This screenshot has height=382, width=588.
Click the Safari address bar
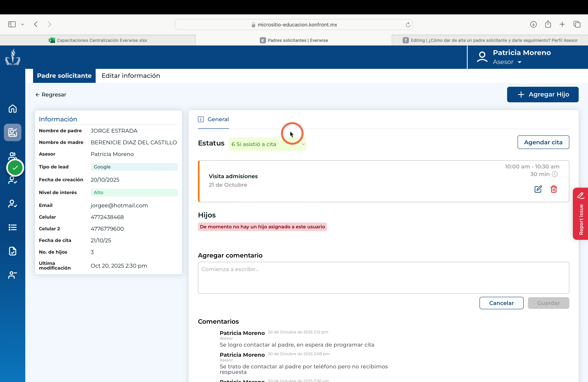tap(294, 25)
